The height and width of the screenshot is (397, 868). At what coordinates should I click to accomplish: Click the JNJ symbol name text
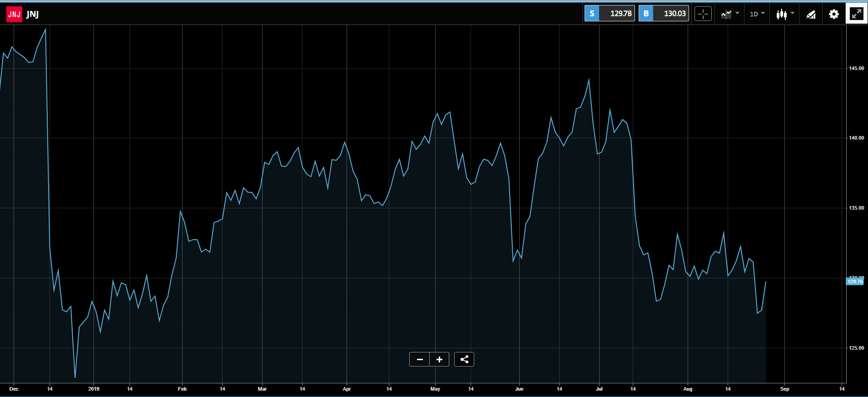point(32,14)
